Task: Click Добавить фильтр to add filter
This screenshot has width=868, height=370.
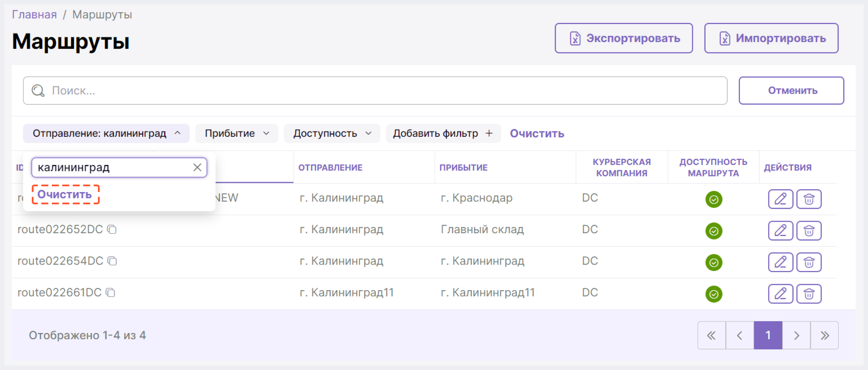Action: tap(443, 133)
